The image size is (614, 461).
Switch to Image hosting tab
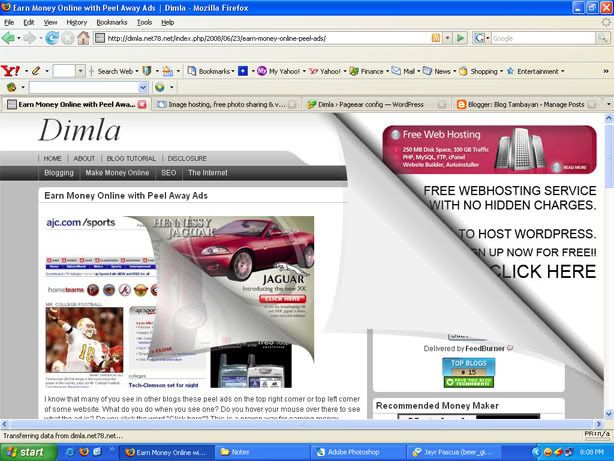pyautogui.click(x=226, y=104)
